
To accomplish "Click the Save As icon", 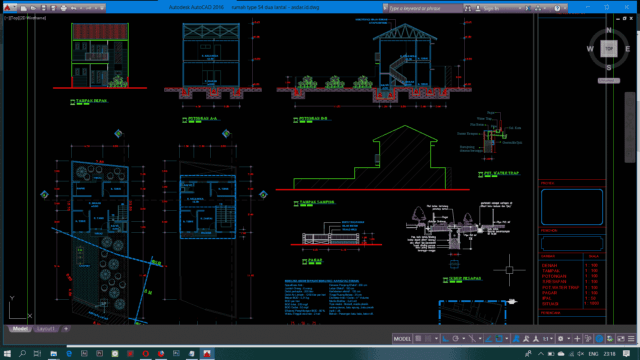I will click(x=53, y=8).
